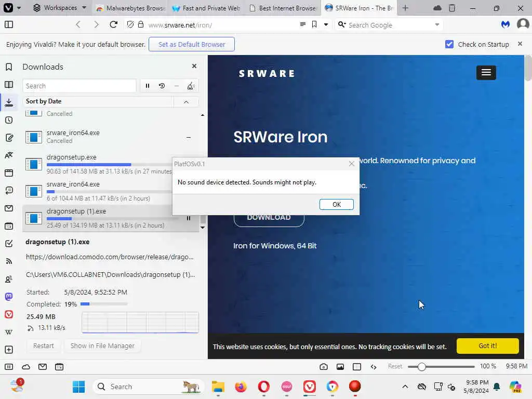The height and width of the screenshot is (399, 532).
Task: Click OK in the PlatfOSv0.1 dialog
Action: coord(336,204)
